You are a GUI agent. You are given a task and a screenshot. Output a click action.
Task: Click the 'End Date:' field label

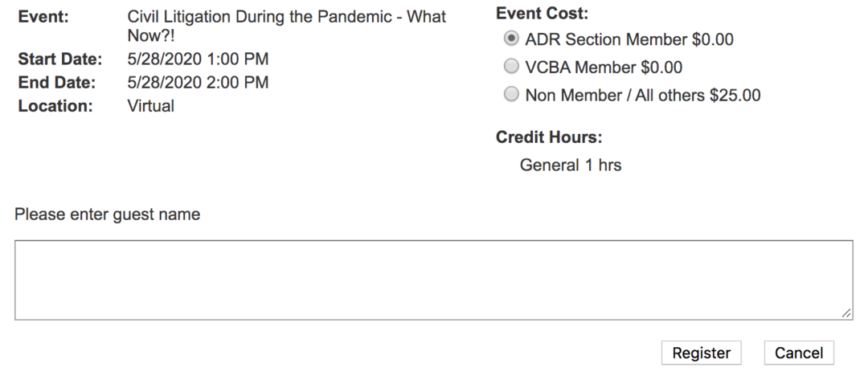[x=57, y=82]
